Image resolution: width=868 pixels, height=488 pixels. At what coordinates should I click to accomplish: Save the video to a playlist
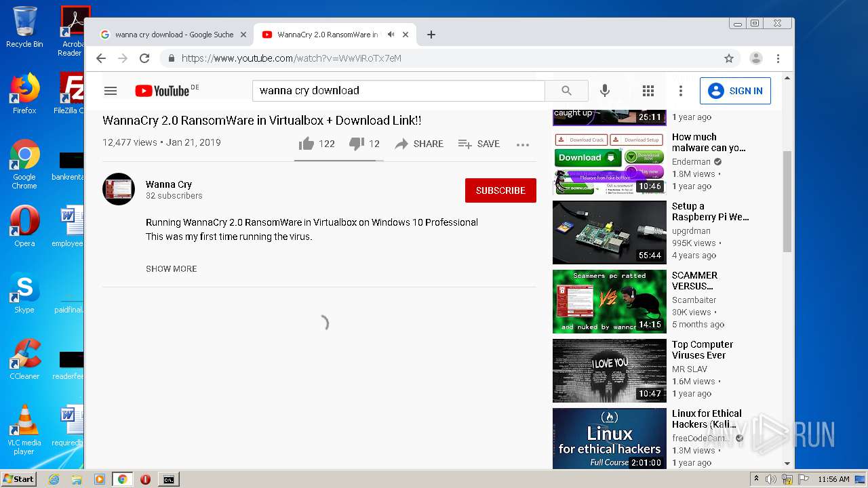pyautogui.click(x=479, y=144)
